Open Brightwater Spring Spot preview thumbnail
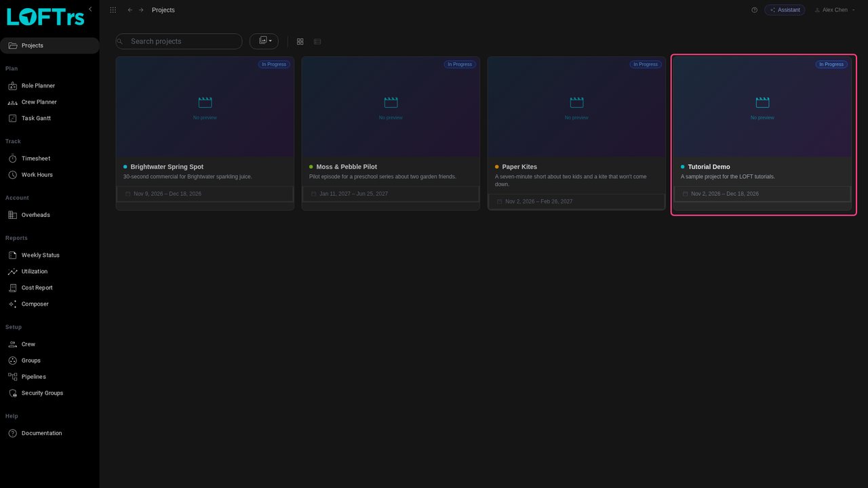Viewport: 868px width, 488px height. [x=205, y=107]
